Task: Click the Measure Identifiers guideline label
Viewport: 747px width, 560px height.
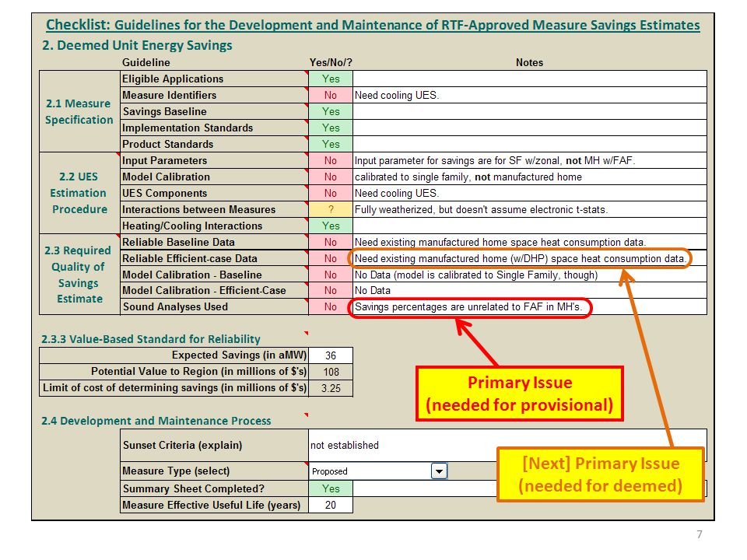Action: click(214, 95)
